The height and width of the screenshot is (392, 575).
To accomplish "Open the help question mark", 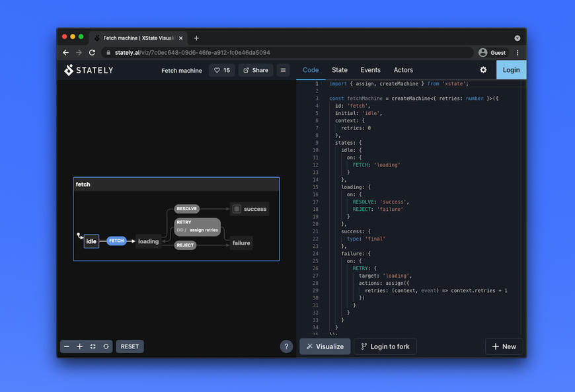I will coord(286,346).
